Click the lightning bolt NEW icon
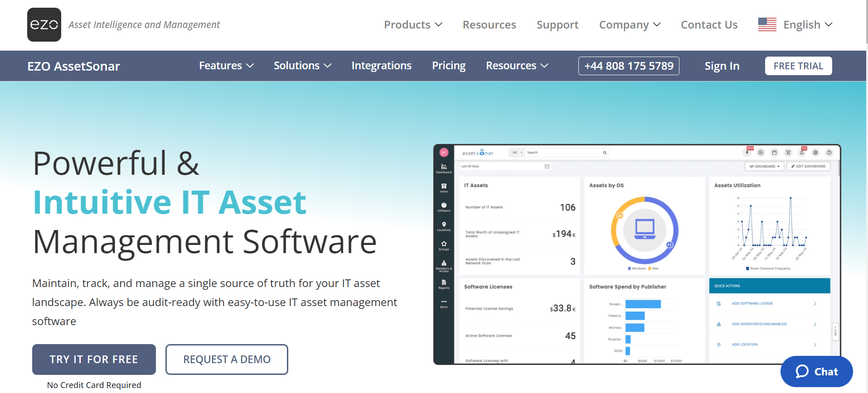 747,153
